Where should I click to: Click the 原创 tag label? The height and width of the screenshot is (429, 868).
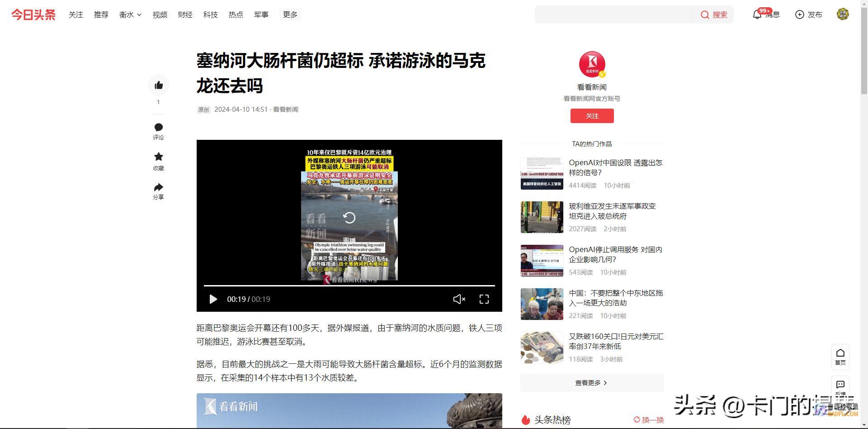pos(203,110)
